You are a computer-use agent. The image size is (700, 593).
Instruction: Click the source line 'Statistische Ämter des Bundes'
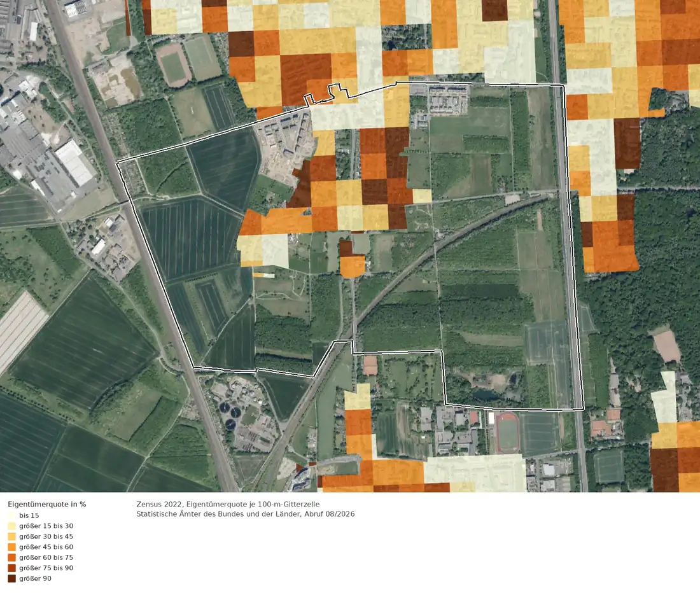(x=246, y=514)
